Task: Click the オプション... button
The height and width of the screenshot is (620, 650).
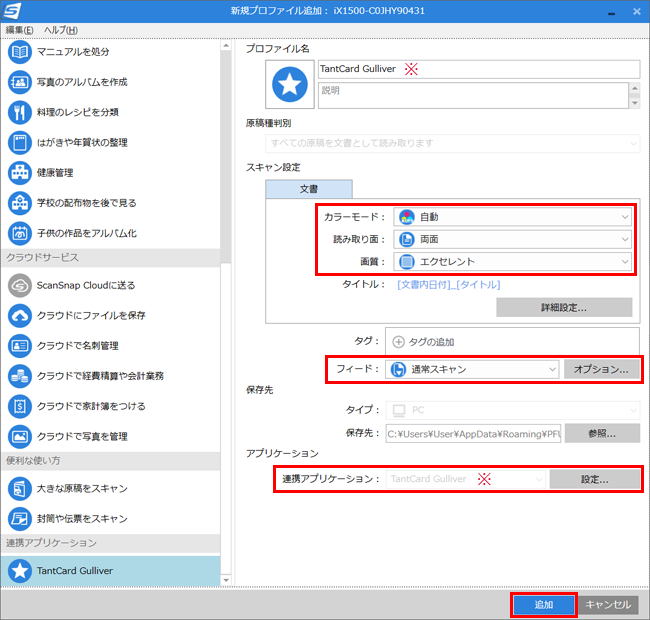Action: tap(601, 369)
